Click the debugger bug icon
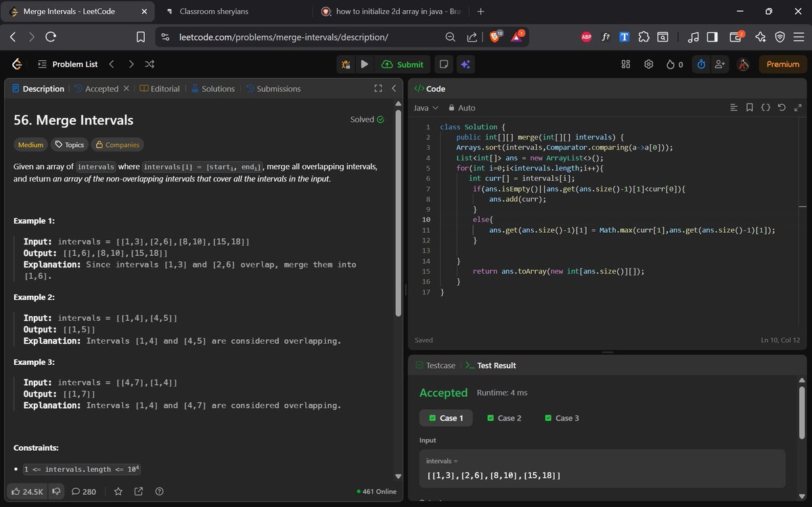812x507 pixels. click(x=346, y=64)
